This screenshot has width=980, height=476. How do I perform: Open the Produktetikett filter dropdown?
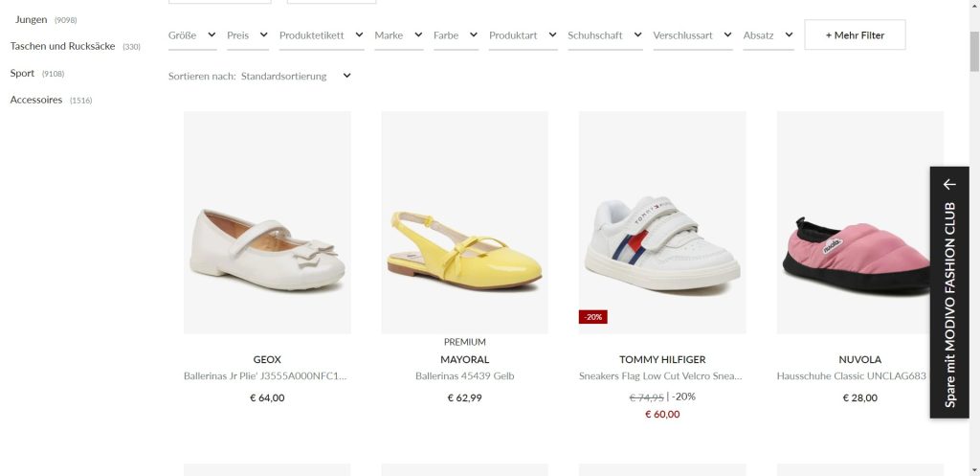point(321,35)
